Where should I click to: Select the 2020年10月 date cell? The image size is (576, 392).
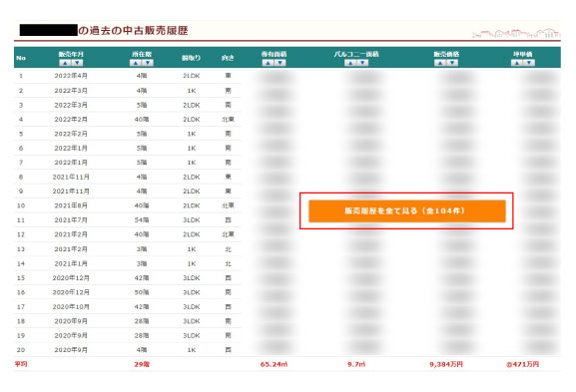(x=71, y=307)
